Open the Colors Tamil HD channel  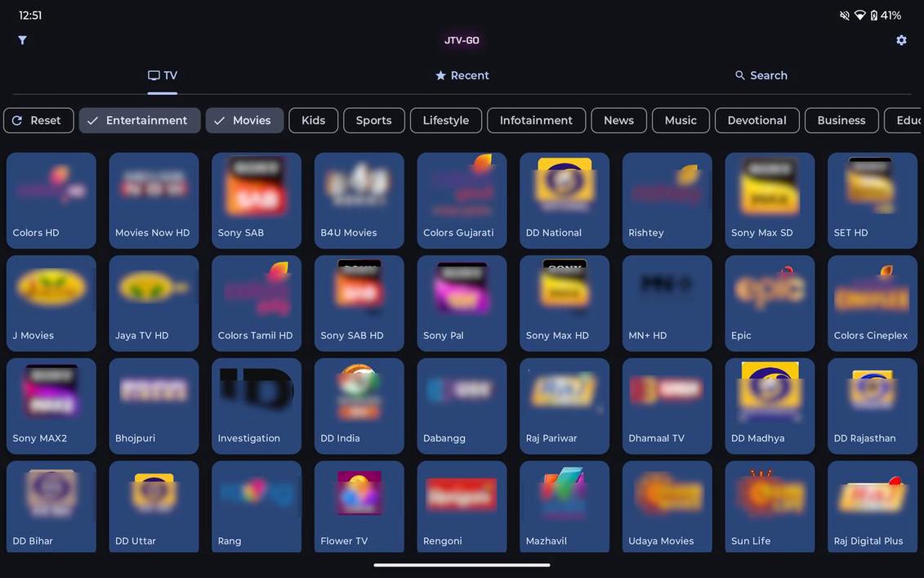click(257, 303)
